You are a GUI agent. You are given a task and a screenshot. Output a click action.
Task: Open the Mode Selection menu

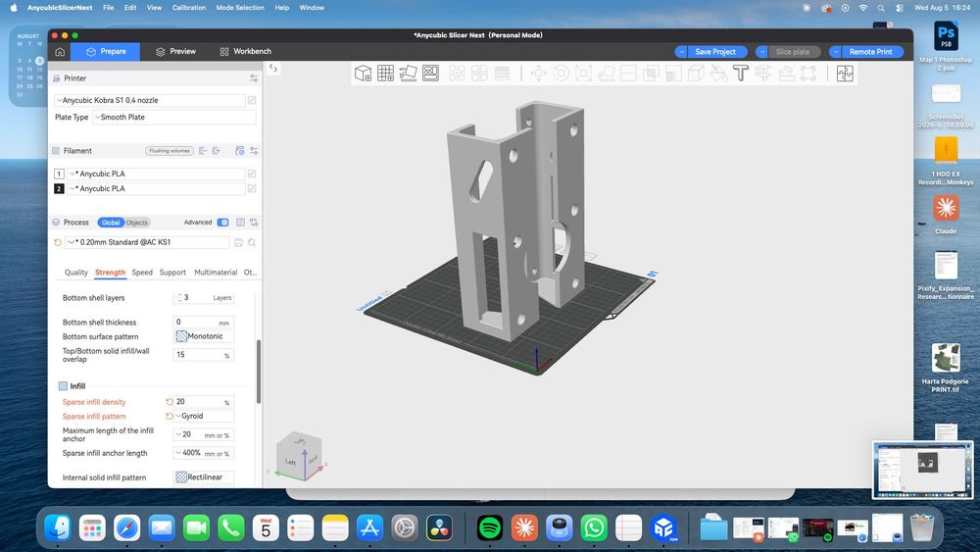coord(240,8)
